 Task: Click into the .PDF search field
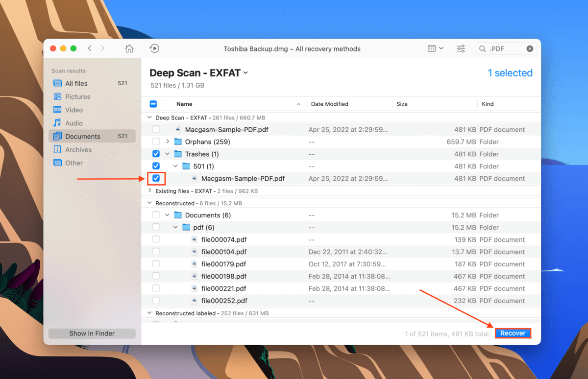(506, 48)
